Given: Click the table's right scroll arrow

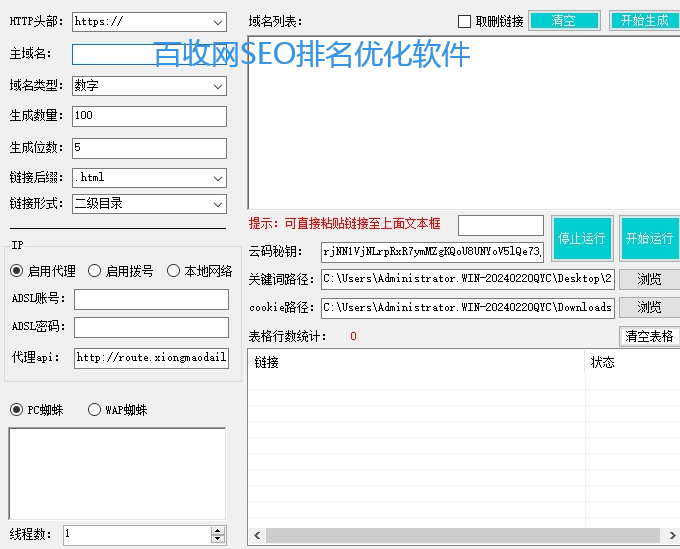Looking at the screenshot, I should coord(672,536).
